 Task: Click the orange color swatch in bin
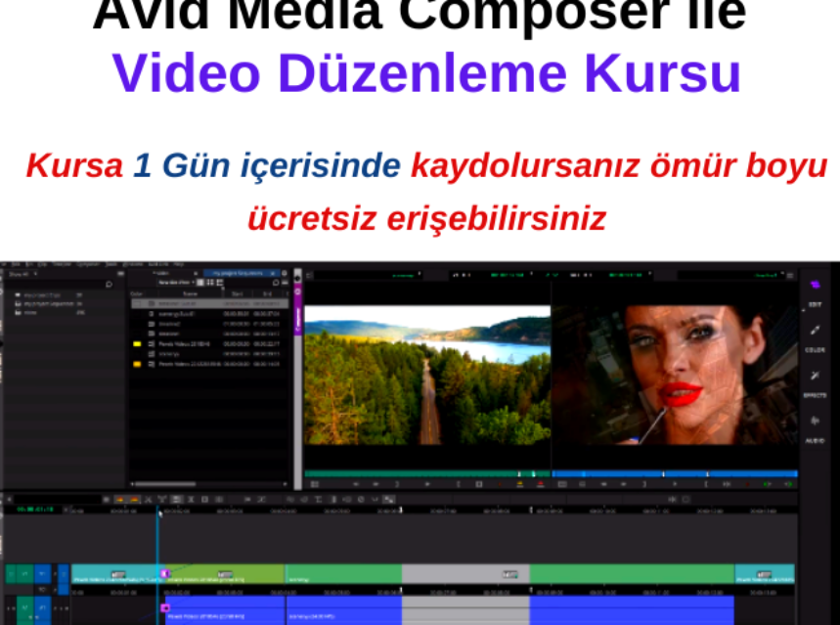click(x=137, y=365)
